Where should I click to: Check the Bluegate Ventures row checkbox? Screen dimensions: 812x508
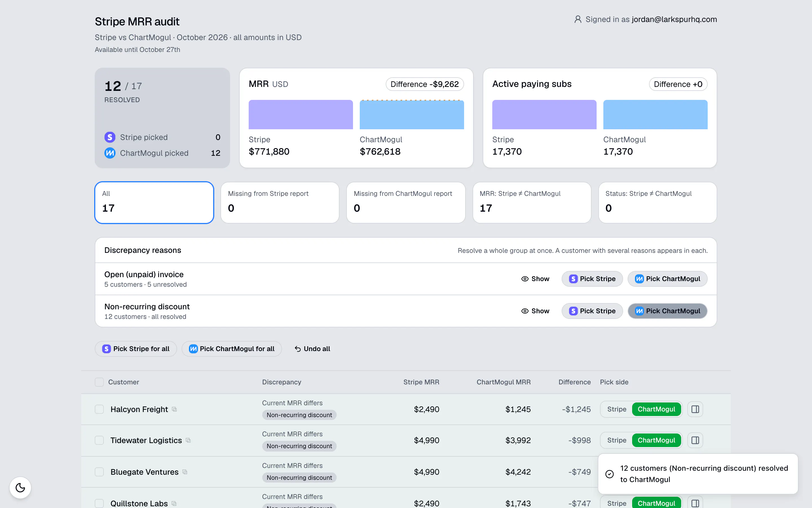(99, 472)
